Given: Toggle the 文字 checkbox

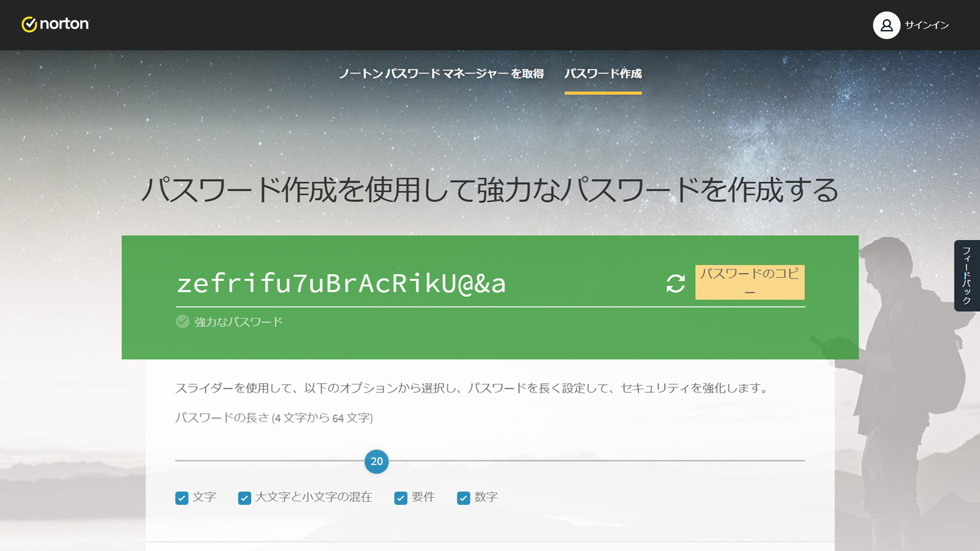Looking at the screenshot, I should 182,498.
